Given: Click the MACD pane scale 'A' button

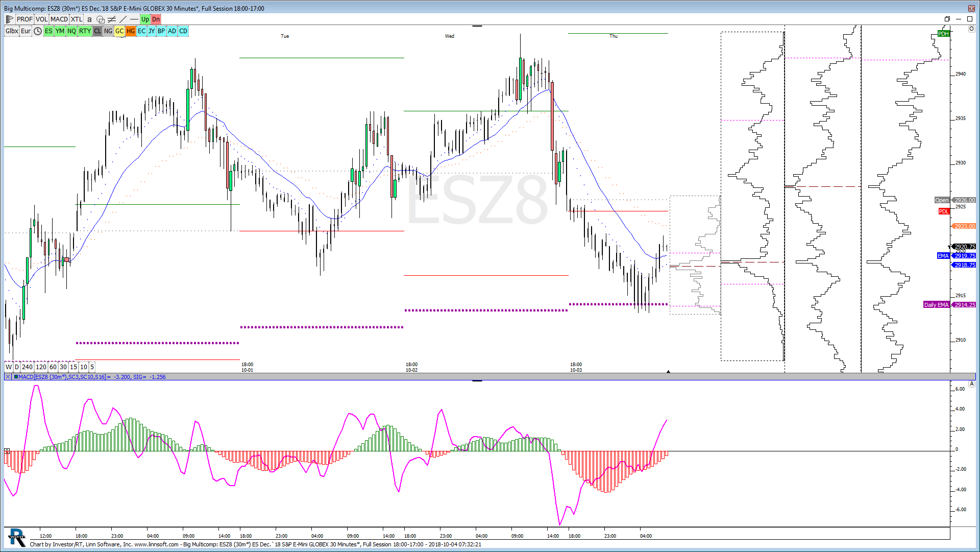Looking at the screenshot, I should [x=971, y=384].
